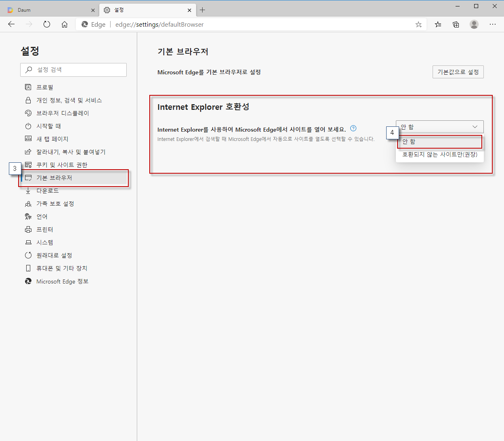The height and width of the screenshot is (441, 504).
Task: Close the 설정 tab
Action: (x=189, y=10)
